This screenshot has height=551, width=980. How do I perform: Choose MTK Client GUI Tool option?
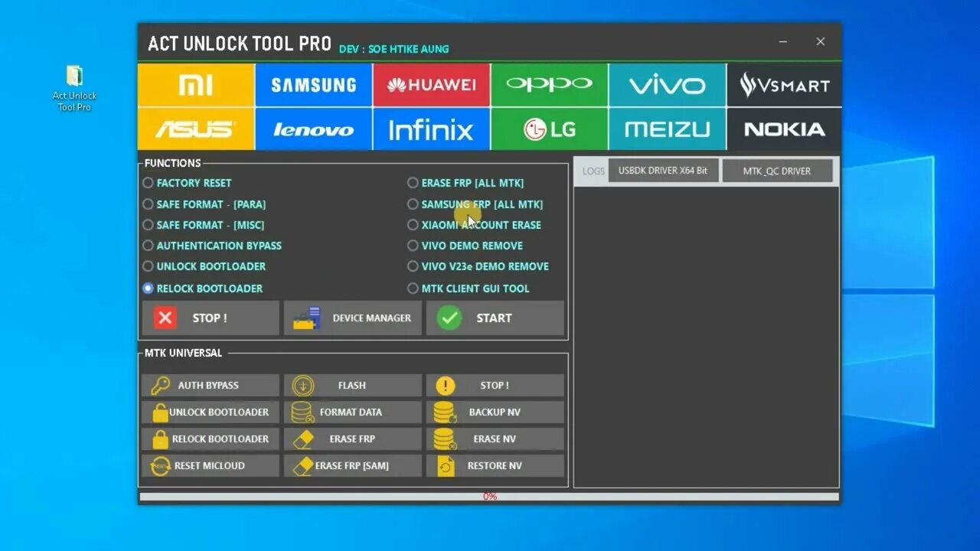pos(469,289)
